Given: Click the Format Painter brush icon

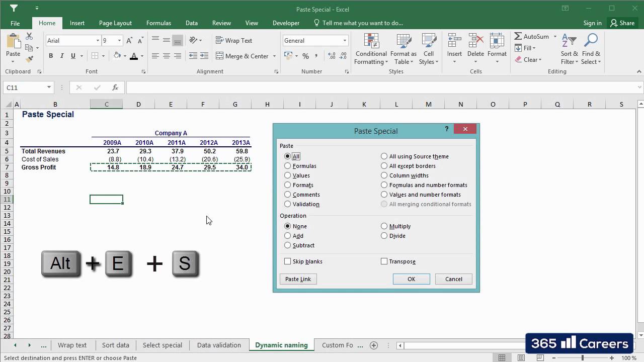Looking at the screenshot, I should [29, 59].
